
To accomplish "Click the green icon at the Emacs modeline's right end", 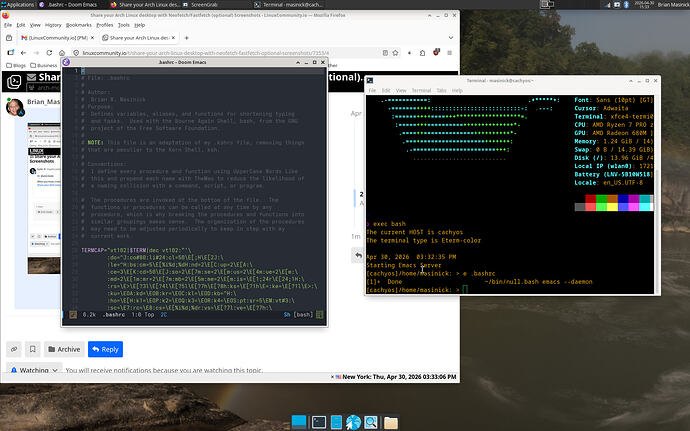I will [x=319, y=314].
